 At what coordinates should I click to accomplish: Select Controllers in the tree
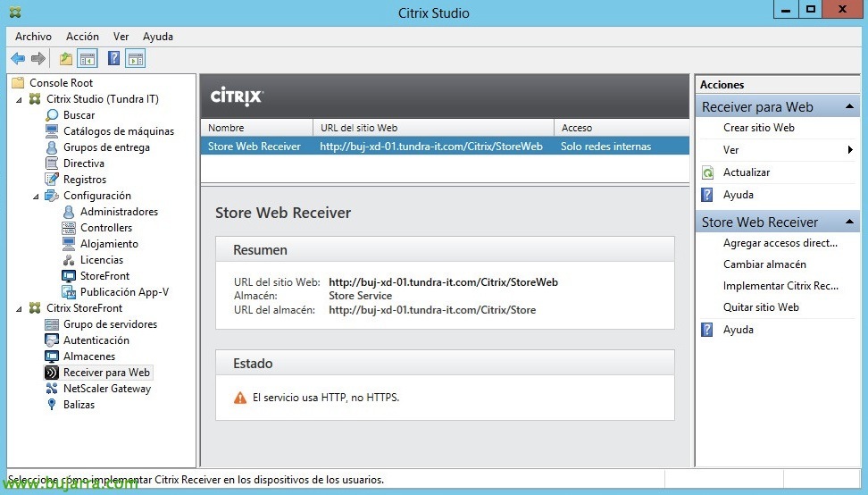point(105,228)
